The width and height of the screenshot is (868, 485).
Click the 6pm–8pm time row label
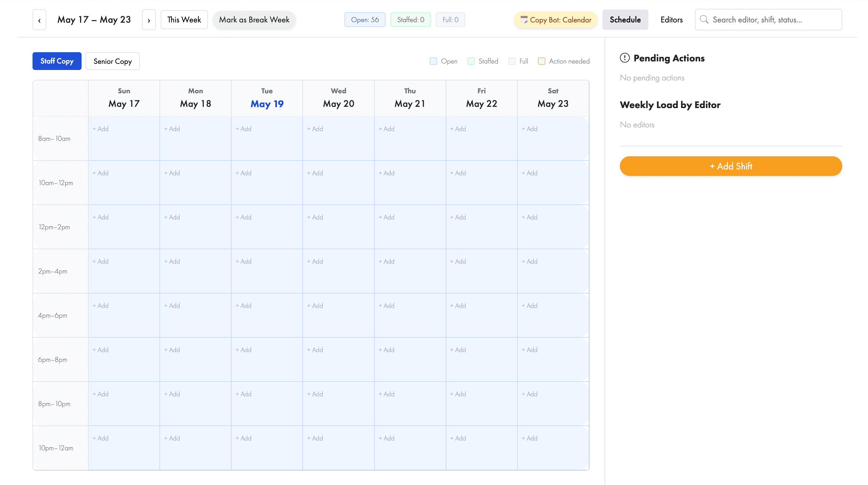[x=52, y=359]
